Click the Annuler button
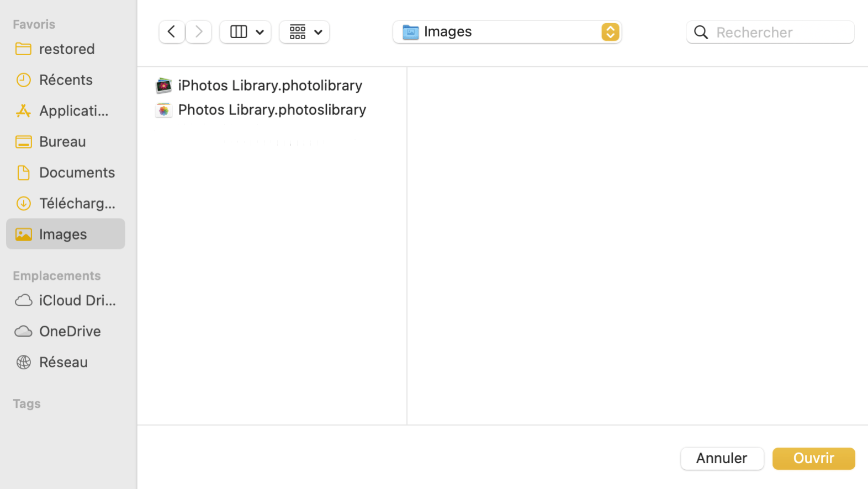 722,459
